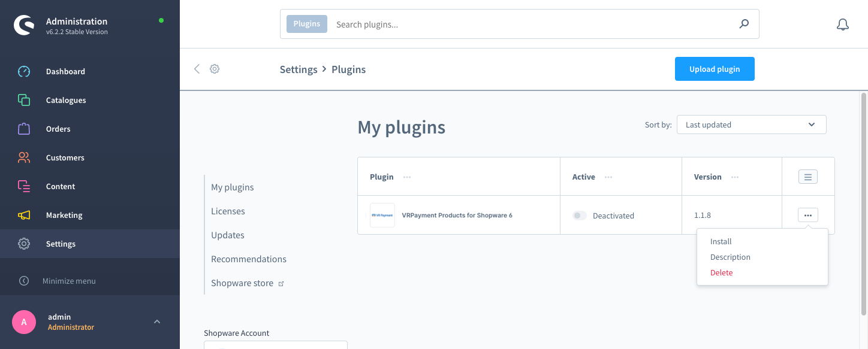
Task: Select Install from the context menu
Action: point(721,241)
